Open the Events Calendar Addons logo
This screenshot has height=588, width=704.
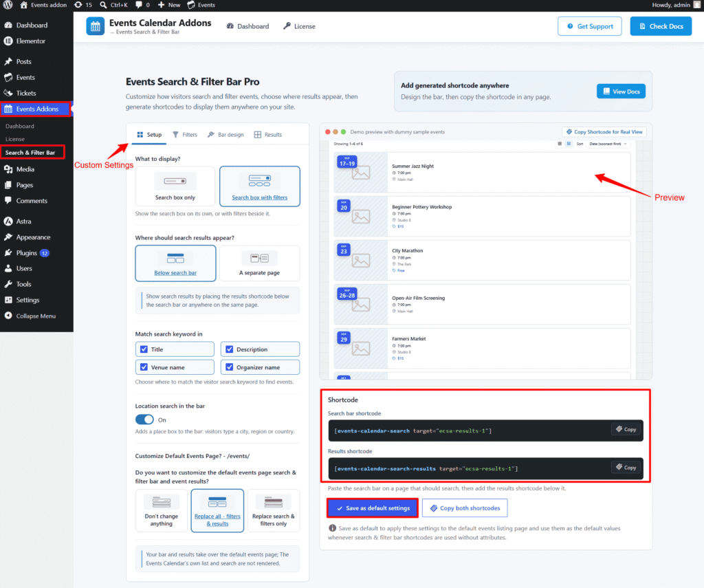pos(95,26)
